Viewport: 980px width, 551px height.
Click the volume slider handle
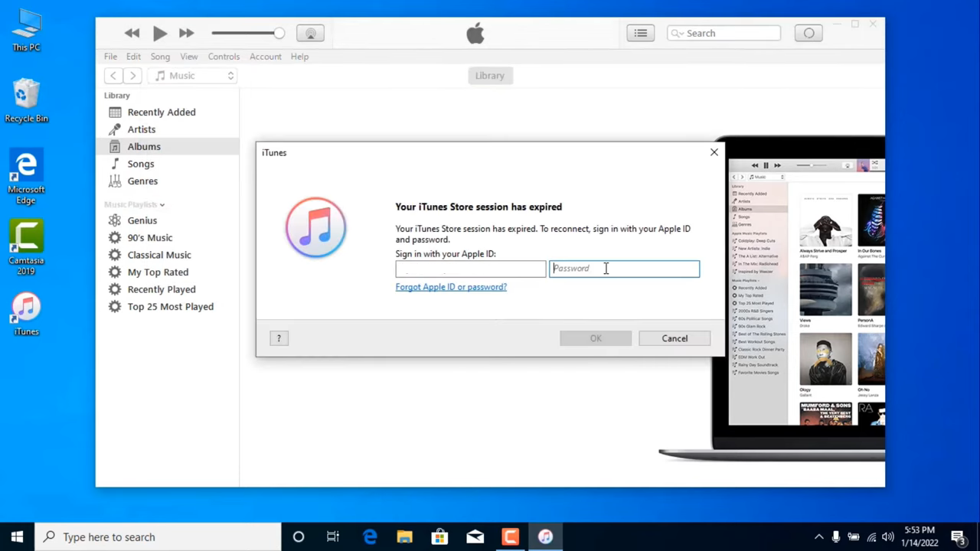pos(279,33)
